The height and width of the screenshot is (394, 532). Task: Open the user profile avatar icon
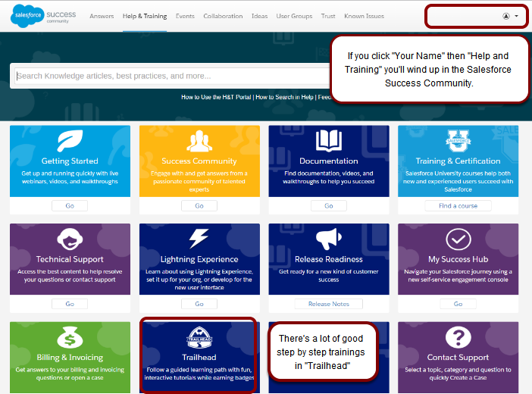click(x=506, y=16)
